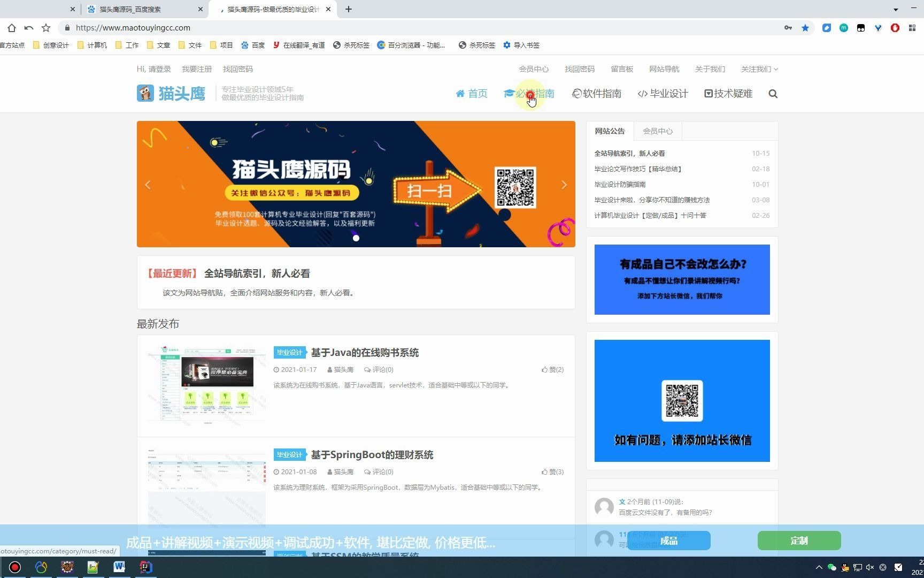Image resolution: width=924 pixels, height=578 pixels.
Task: Open the 必读指南 menu item
Action: coord(529,94)
